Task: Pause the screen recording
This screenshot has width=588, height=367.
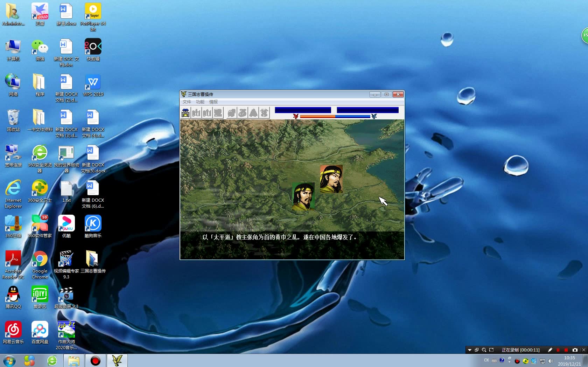Action: pos(558,350)
